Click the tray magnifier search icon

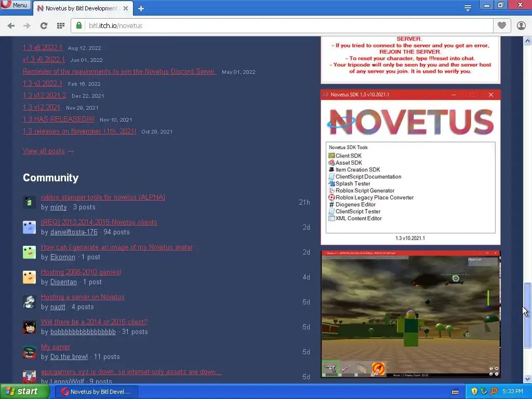[x=494, y=392]
